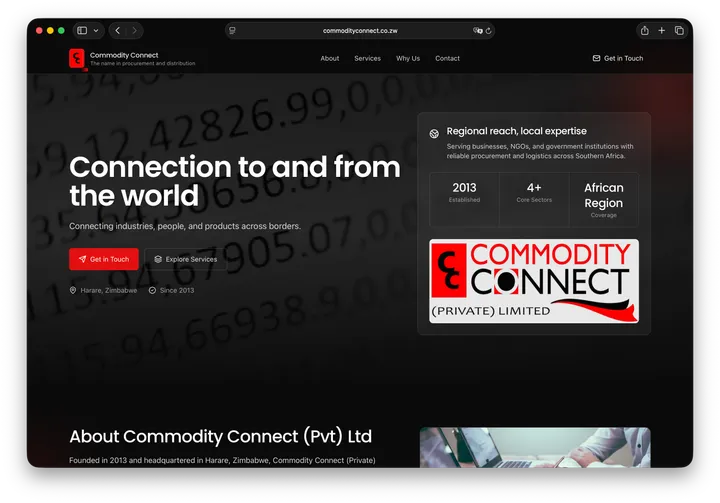The height and width of the screenshot is (503, 720).
Task: Open the Explore Services button
Action: coord(186,259)
